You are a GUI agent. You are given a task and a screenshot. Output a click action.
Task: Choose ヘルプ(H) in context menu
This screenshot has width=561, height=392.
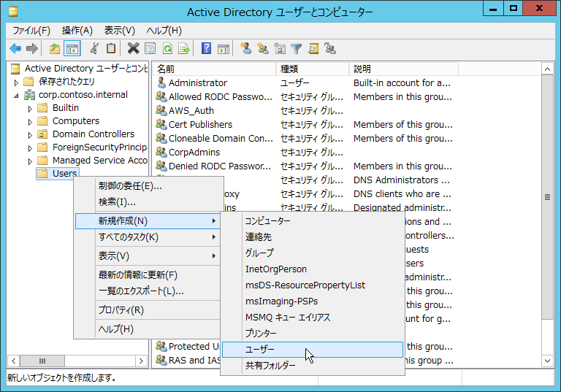click(147, 329)
